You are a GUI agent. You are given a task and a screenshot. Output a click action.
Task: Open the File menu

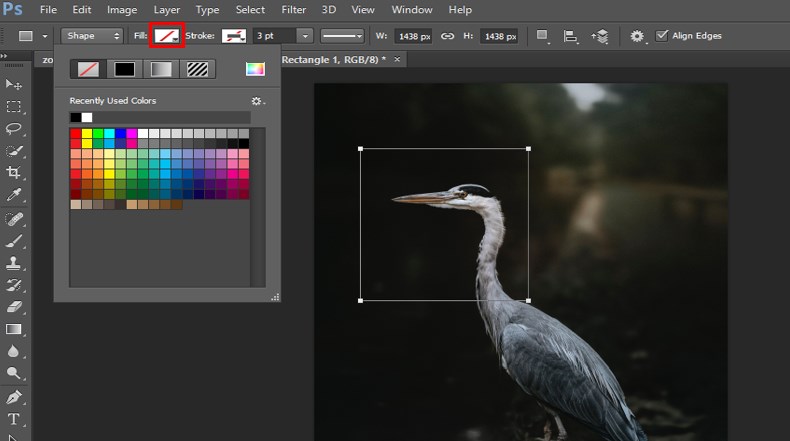coord(48,10)
